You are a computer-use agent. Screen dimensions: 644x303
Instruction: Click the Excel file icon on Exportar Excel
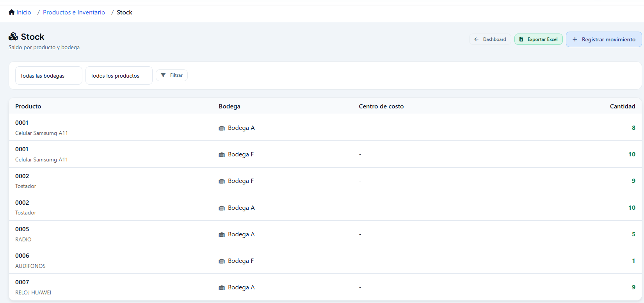click(x=521, y=39)
